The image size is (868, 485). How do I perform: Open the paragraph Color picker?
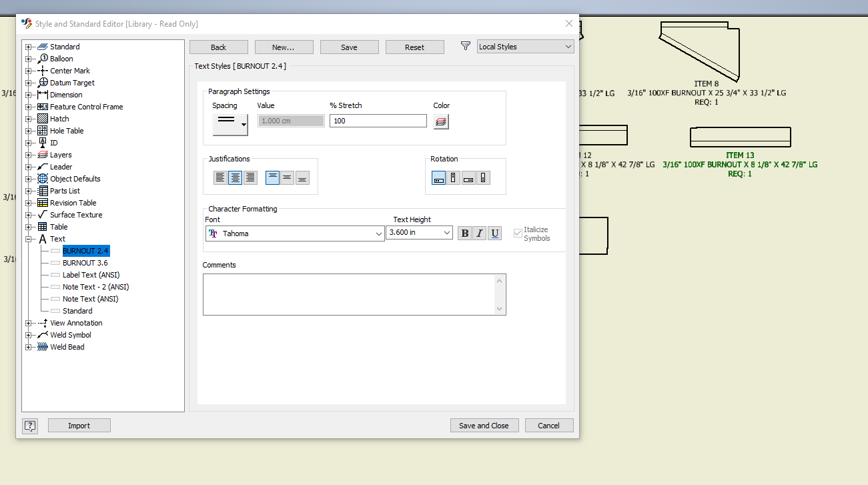440,121
